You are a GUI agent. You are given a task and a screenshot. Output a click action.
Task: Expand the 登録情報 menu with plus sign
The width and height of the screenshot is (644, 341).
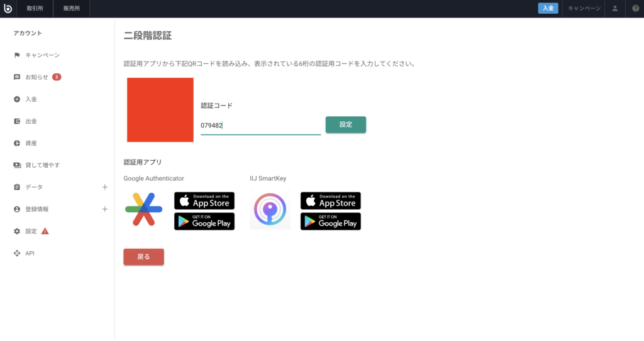click(105, 209)
